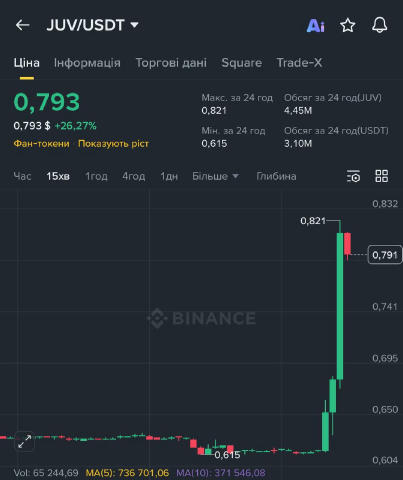The height and width of the screenshot is (480, 403).
Task: Click the large 0,793 price value
Action: pyautogui.click(x=47, y=102)
